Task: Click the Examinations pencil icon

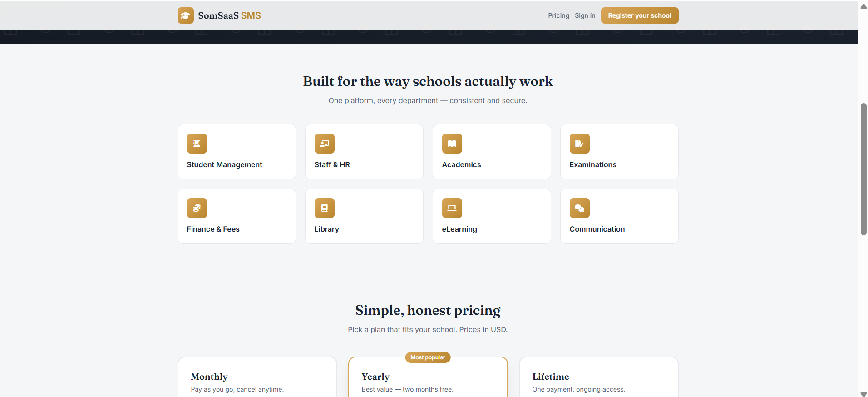Action: click(x=580, y=144)
